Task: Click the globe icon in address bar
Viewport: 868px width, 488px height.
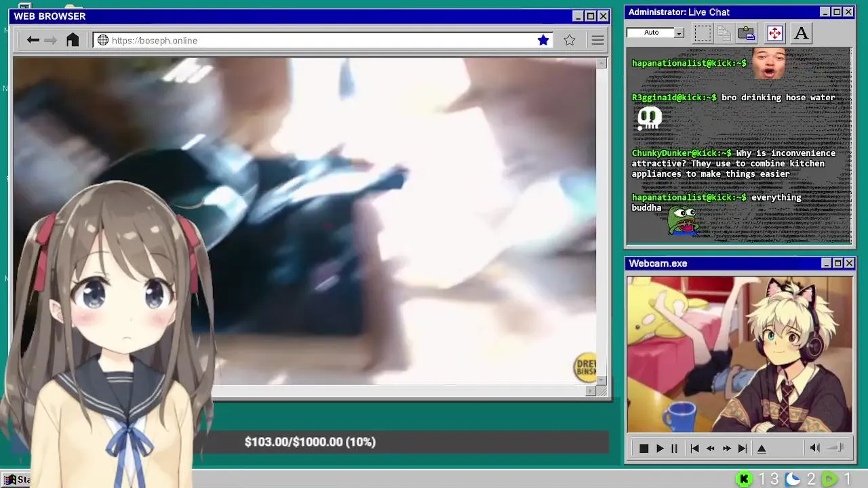Action: coord(103,40)
